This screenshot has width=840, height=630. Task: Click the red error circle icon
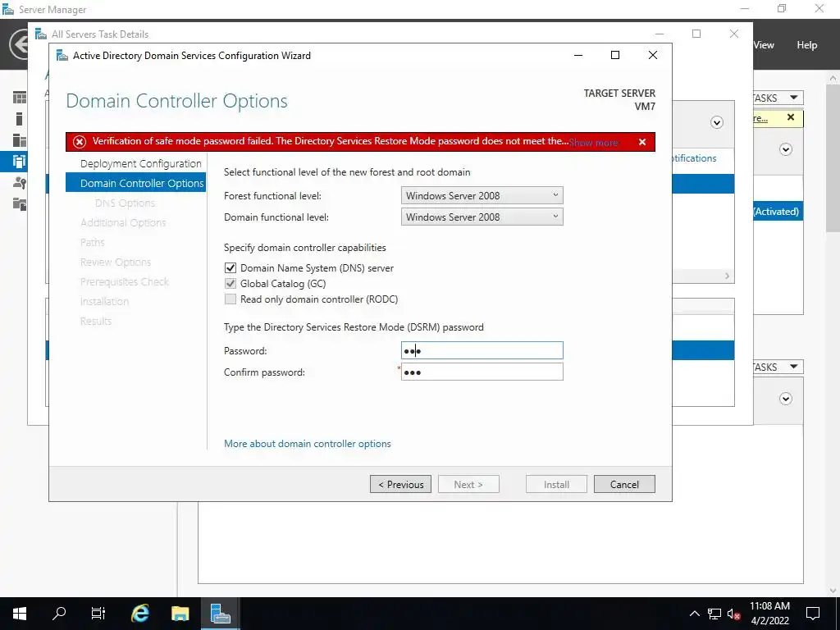(80, 142)
